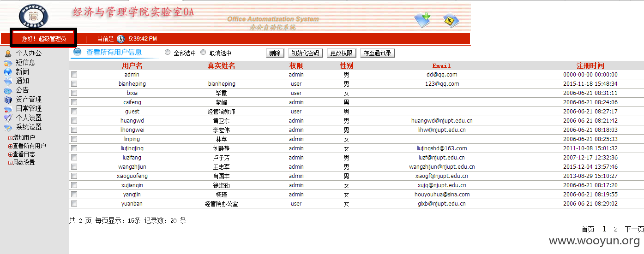Click the download icon with green arrow
Image resolution: width=644 pixels, height=254 pixels.
[422, 20]
